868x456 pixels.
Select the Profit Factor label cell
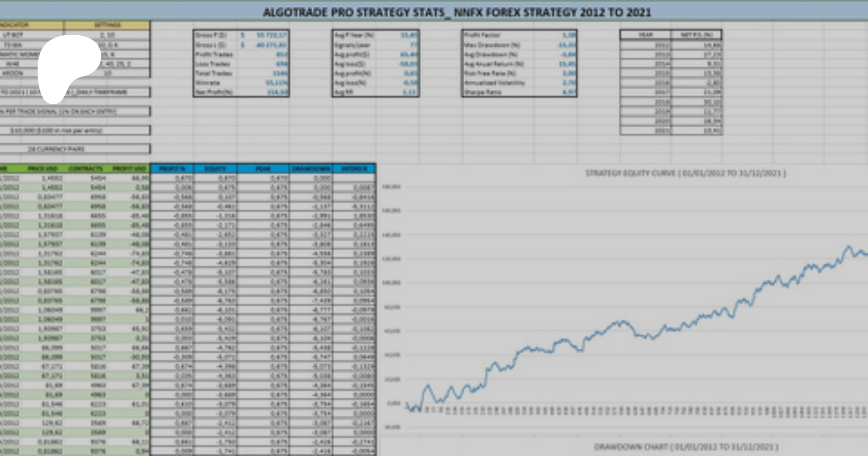tap(482, 35)
